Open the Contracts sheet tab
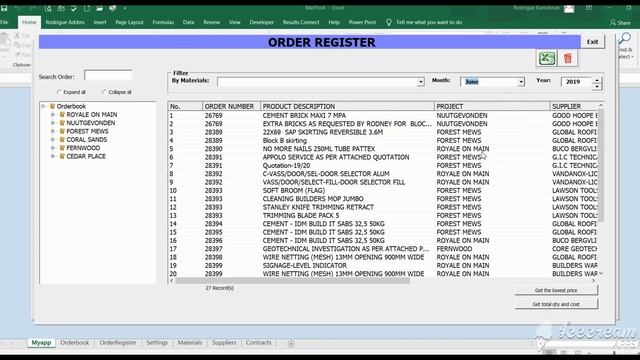This screenshot has width=640, height=360. click(x=258, y=343)
